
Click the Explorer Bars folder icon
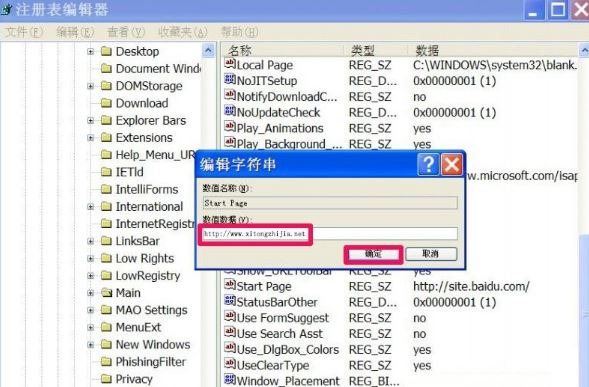pyautogui.click(x=107, y=120)
